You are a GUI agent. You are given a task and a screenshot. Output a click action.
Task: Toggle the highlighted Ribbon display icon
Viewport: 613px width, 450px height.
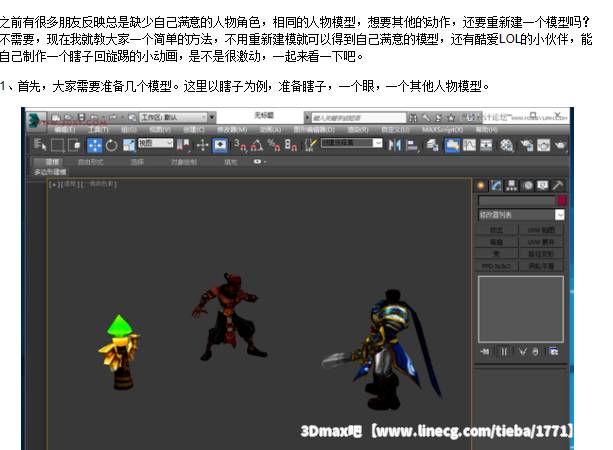click(x=452, y=145)
